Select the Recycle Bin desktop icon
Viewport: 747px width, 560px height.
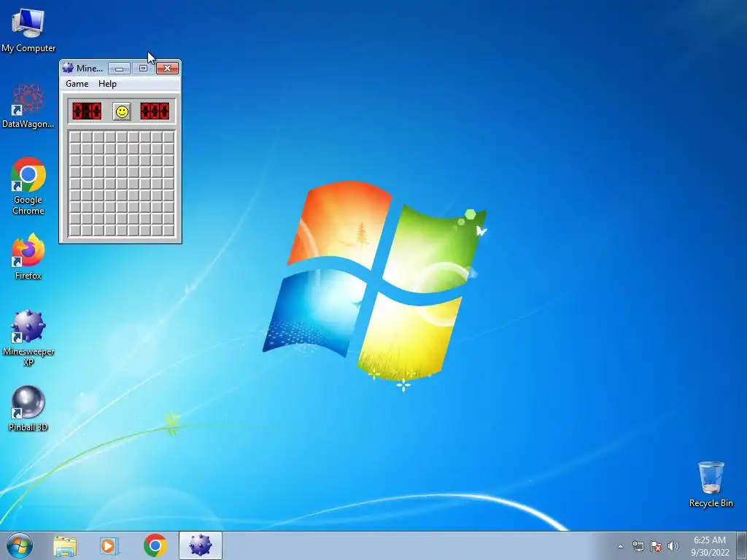711,484
